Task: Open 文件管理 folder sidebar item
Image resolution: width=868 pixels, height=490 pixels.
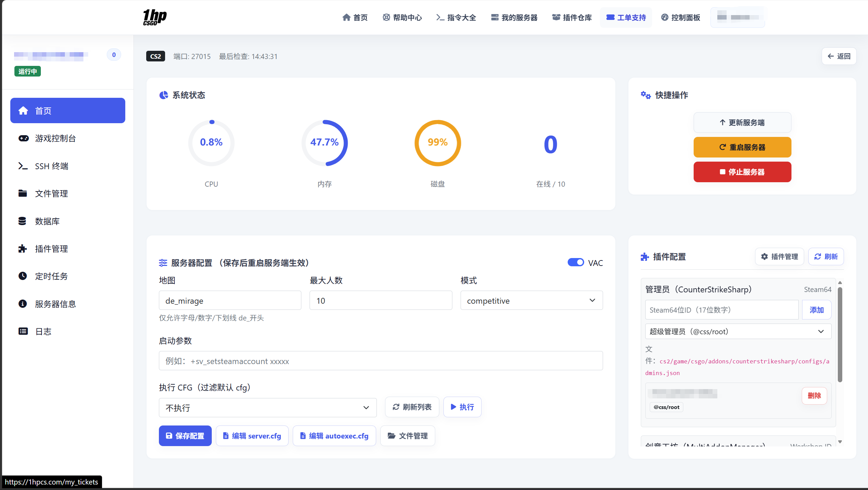Action: 68,194
